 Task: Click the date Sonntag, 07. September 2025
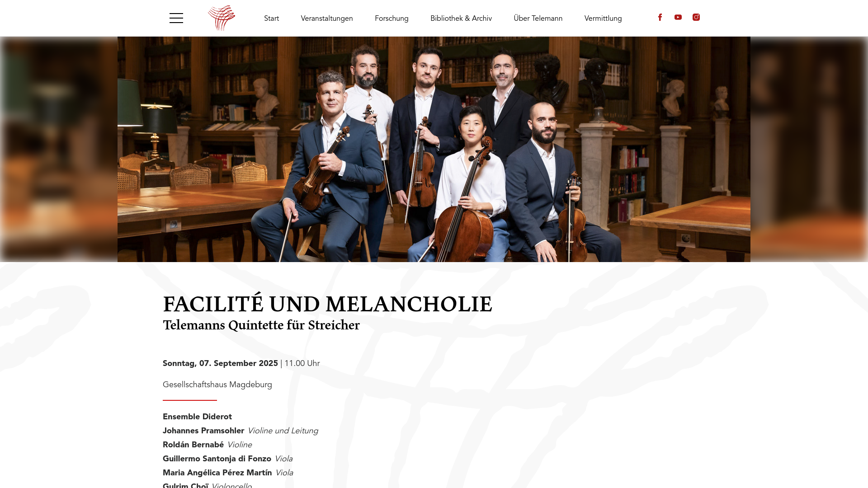220,363
